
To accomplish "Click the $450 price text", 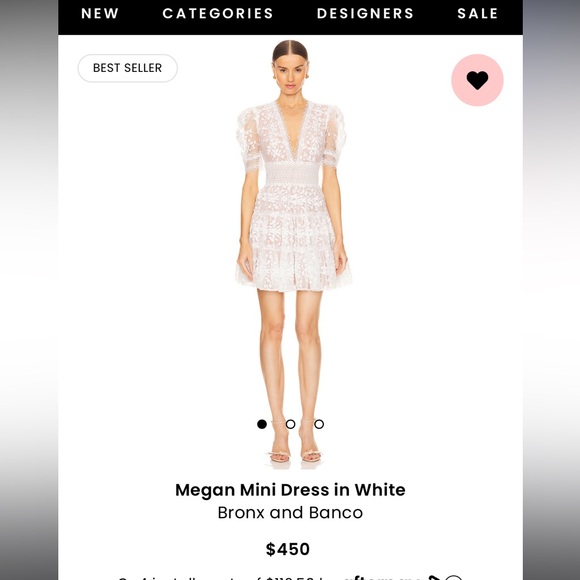I will (288, 549).
